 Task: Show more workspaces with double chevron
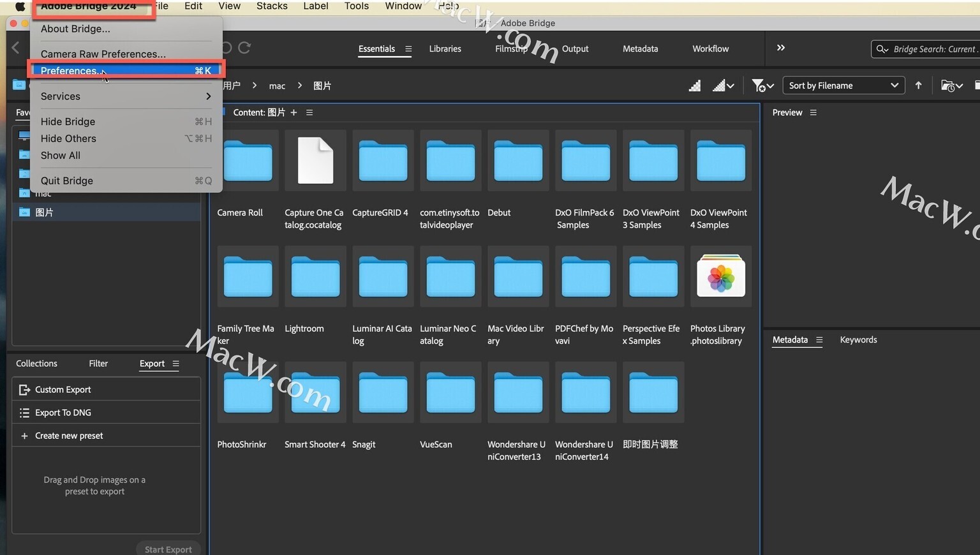(780, 48)
